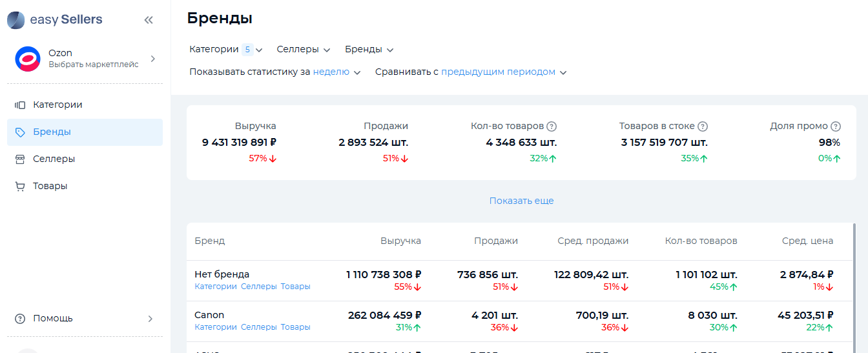868x353 pixels.
Task: Open Селлеры link under Canon brand
Action: coord(258,327)
